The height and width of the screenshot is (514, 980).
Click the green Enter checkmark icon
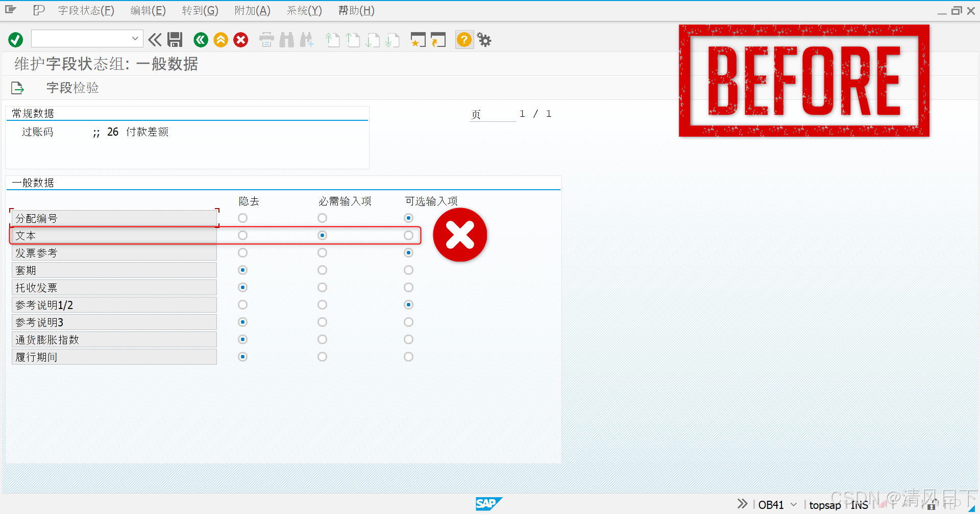[15, 39]
